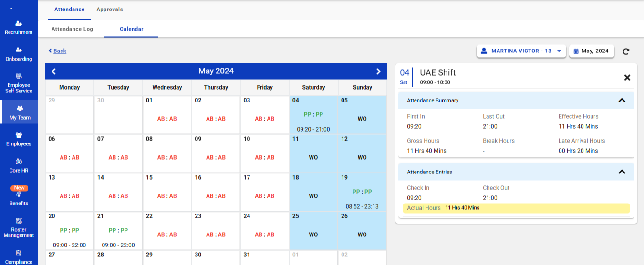Open the May, 2024 month picker
Image resolution: width=644 pixels, height=265 pixels.
[591, 51]
